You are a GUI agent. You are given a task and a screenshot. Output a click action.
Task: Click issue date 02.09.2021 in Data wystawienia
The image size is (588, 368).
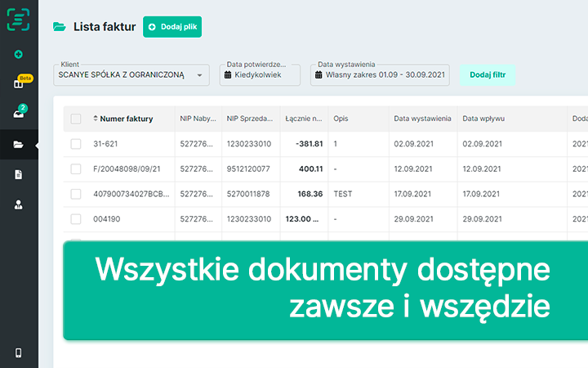(413, 144)
